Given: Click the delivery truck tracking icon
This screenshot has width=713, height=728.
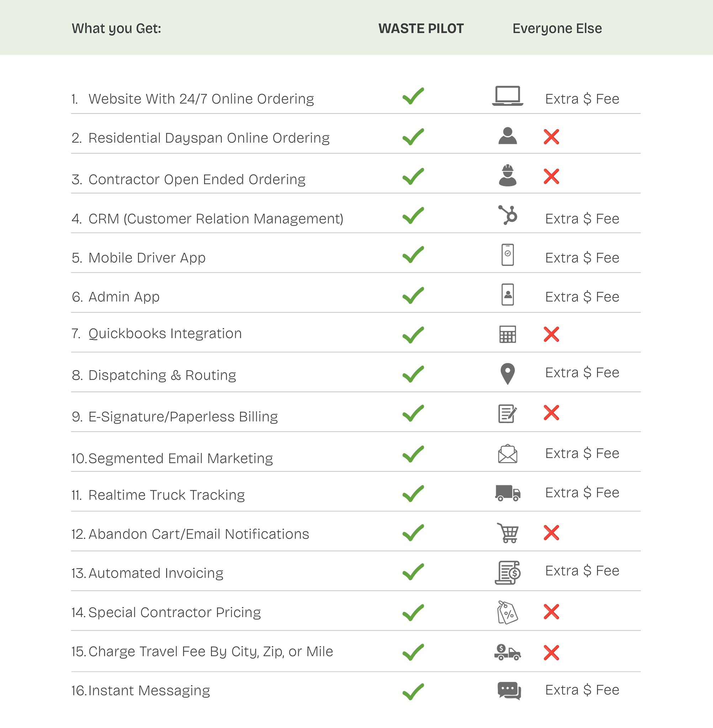Looking at the screenshot, I should click(507, 493).
